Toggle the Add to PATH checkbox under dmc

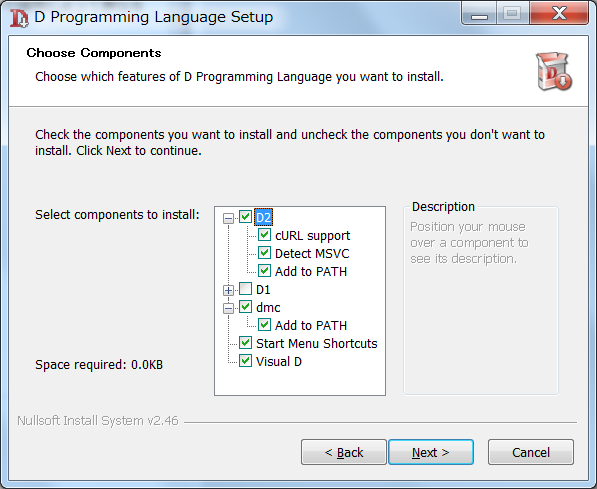tap(264, 325)
